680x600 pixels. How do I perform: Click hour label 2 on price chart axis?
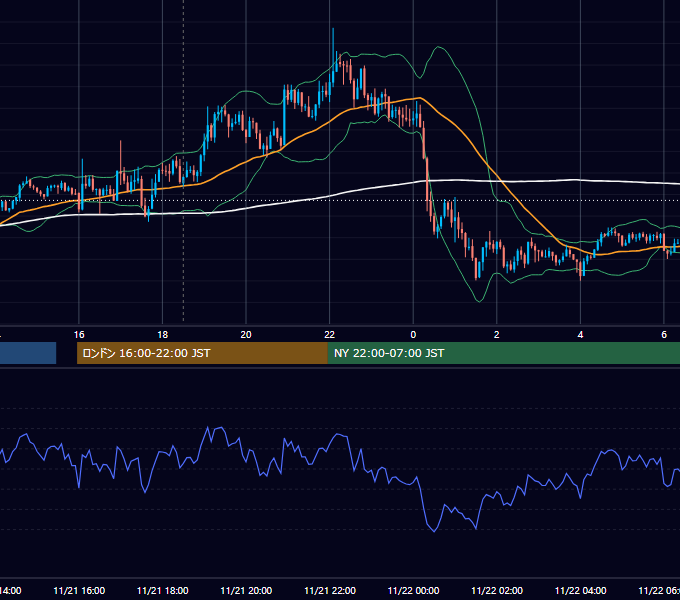(497, 335)
